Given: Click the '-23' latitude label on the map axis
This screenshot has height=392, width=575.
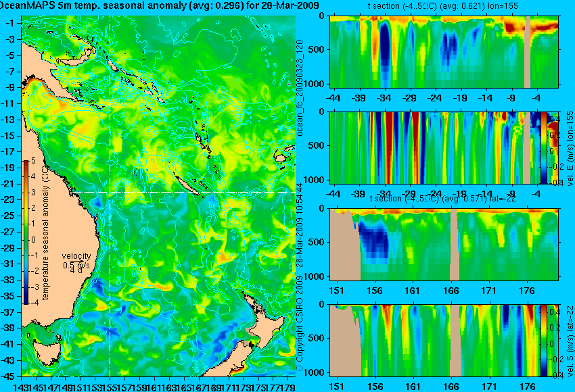Looking at the screenshot, I should 8,199.
